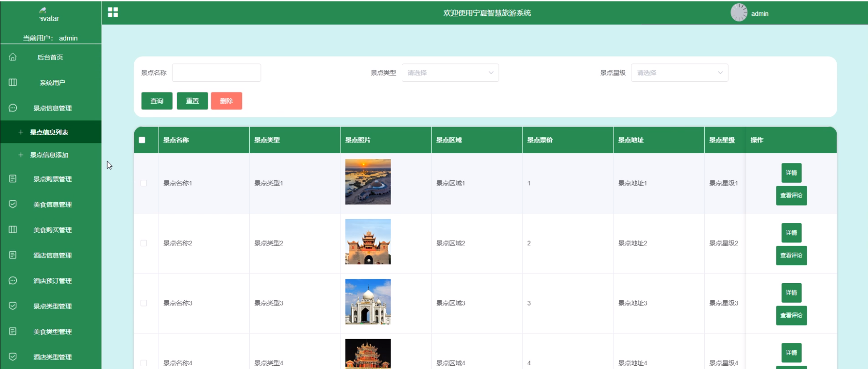
Task: Click cell text 景点区域2
Action: coord(451,243)
